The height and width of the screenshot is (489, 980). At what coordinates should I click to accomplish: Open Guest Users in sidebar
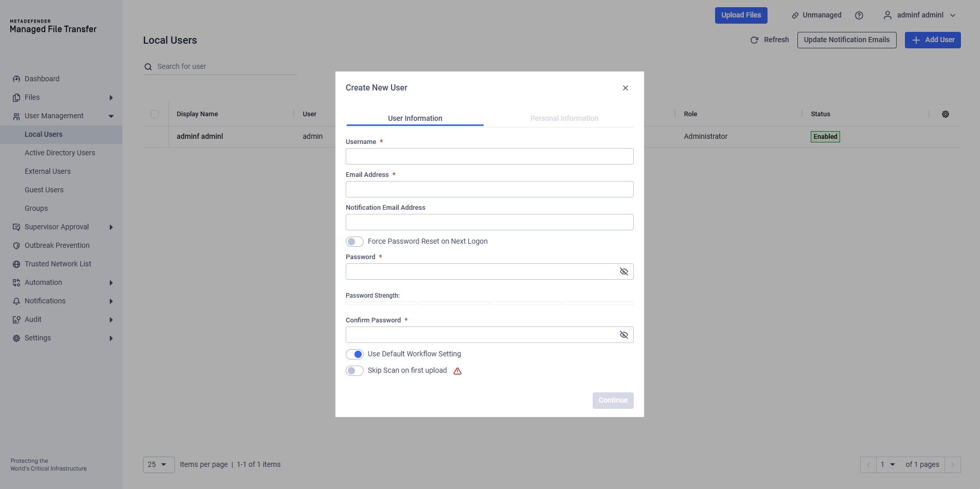(44, 190)
